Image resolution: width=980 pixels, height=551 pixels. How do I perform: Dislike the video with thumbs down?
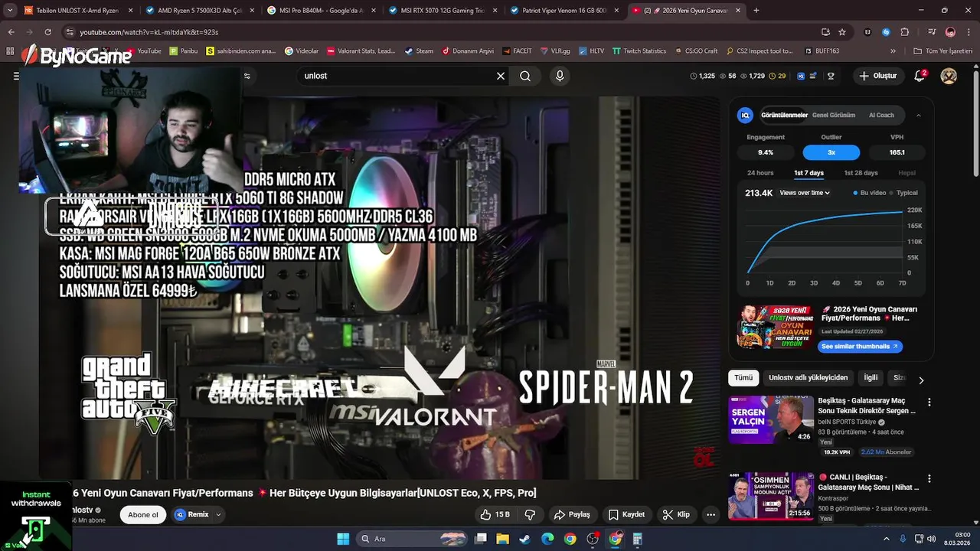click(x=530, y=514)
